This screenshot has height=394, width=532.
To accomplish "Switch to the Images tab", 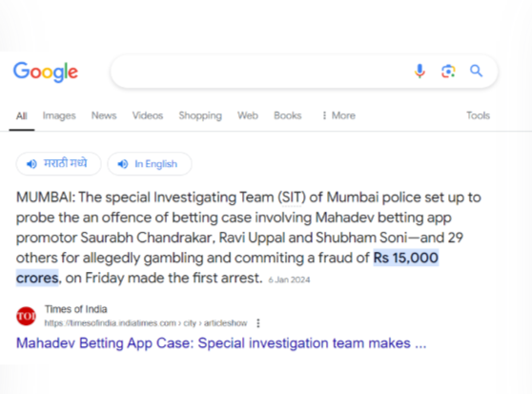I will pos(59,115).
